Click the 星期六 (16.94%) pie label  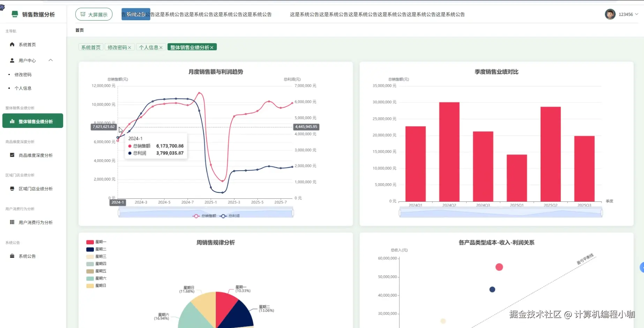[x=162, y=316]
